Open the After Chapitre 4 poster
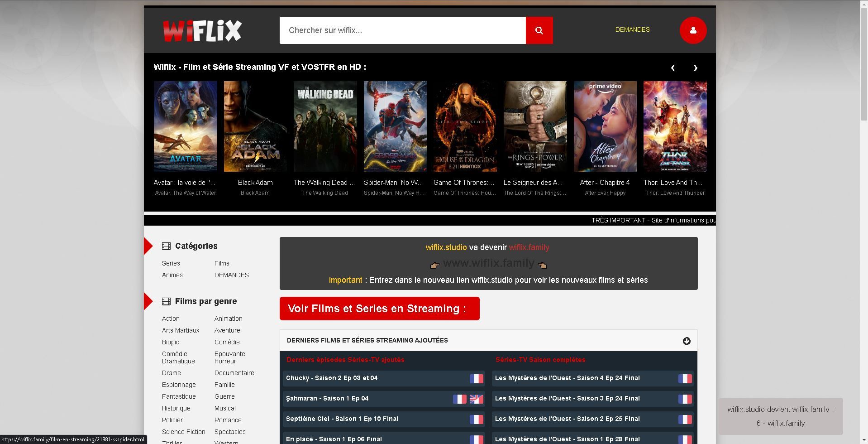 coord(605,126)
